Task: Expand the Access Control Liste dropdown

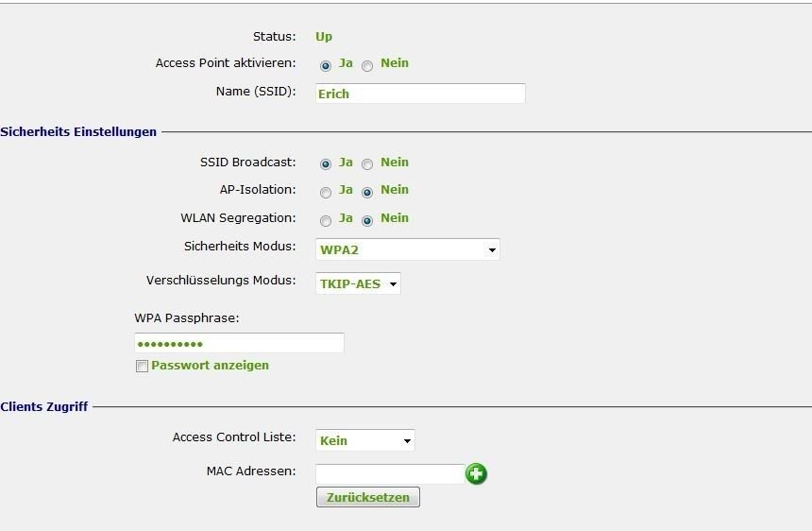Action: click(365, 440)
